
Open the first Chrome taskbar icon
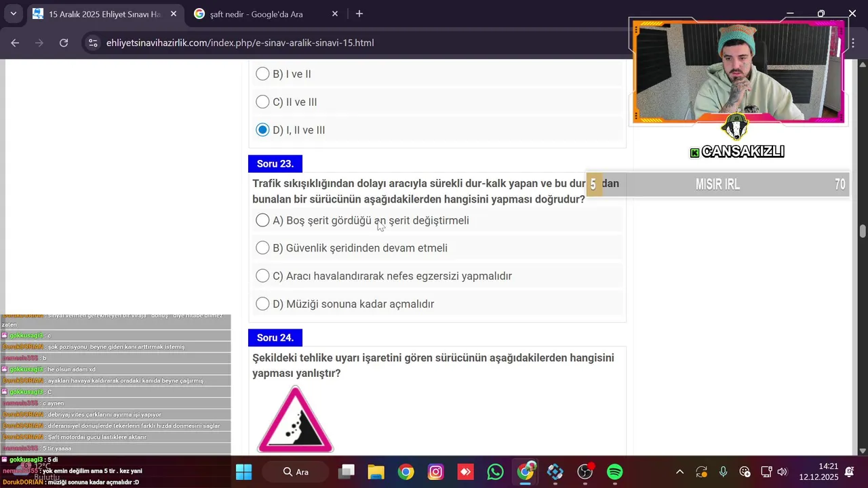[x=406, y=472]
